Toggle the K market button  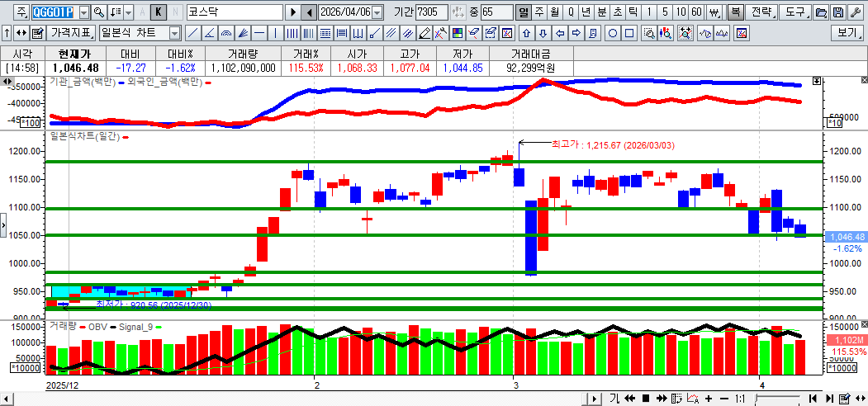click(x=157, y=12)
